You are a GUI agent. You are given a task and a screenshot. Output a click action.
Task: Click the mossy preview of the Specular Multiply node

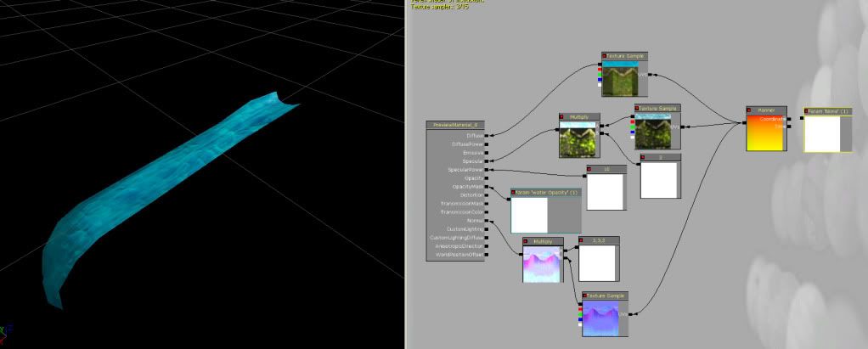click(x=578, y=139)
